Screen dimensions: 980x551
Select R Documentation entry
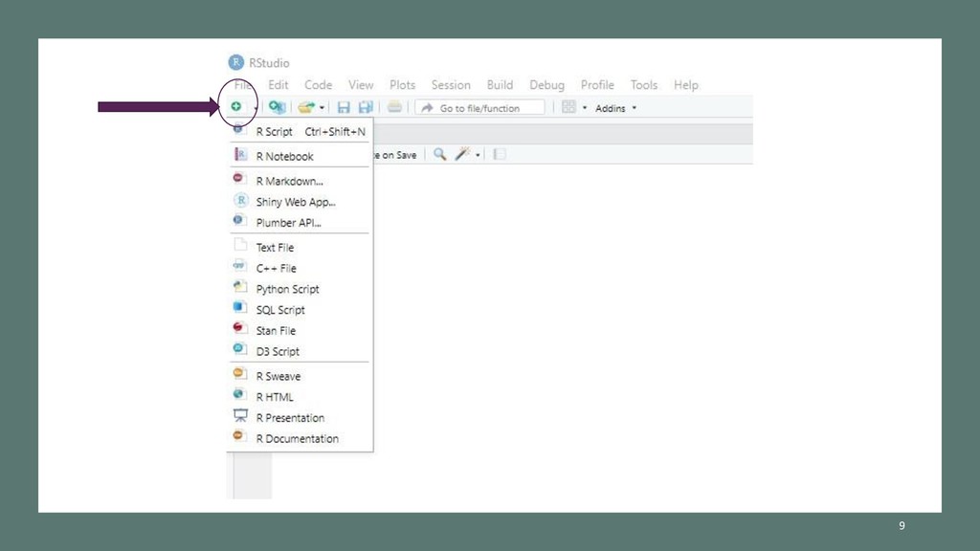(301, 438)
